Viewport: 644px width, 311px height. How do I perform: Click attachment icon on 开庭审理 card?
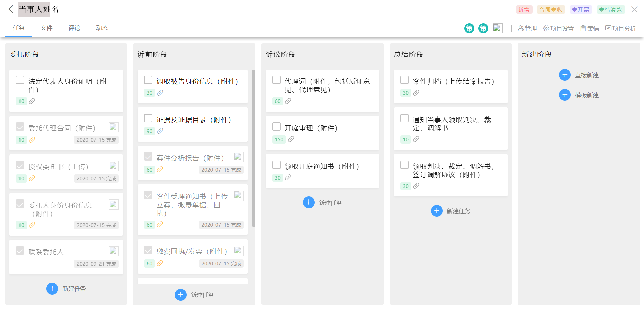291,139
